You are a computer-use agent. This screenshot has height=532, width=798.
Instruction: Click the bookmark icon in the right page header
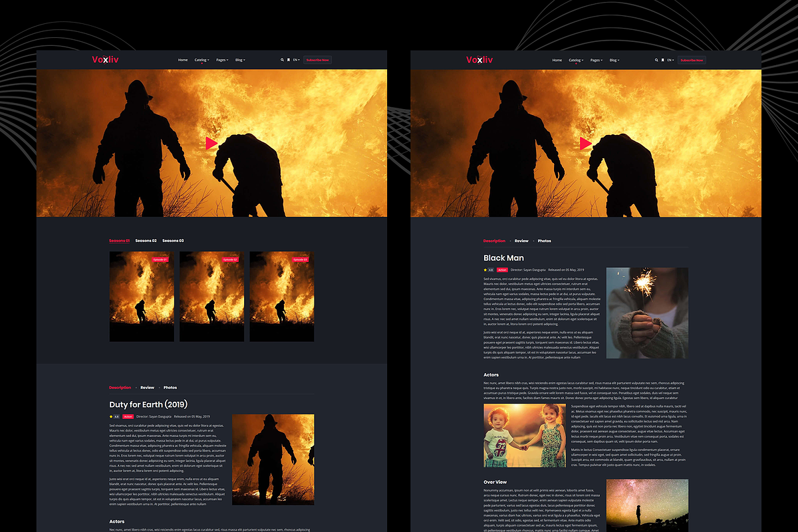coord(662,60)
